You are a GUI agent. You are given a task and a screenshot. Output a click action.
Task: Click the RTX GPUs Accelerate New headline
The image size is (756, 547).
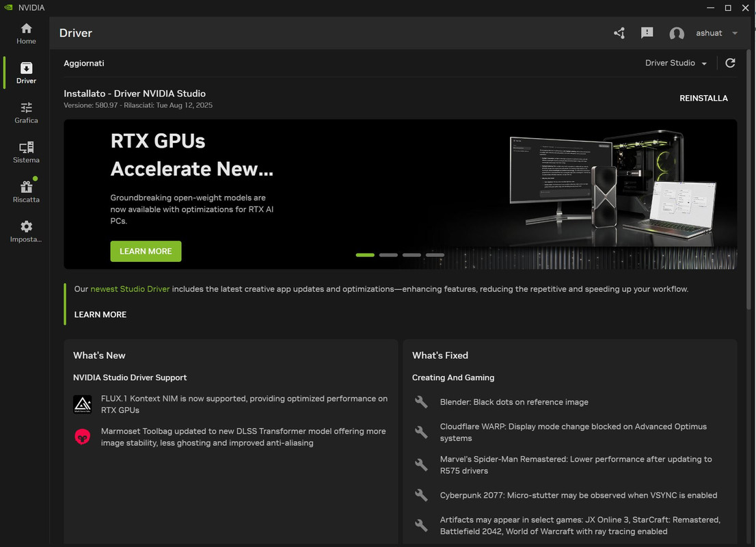(x=191, y=155)
